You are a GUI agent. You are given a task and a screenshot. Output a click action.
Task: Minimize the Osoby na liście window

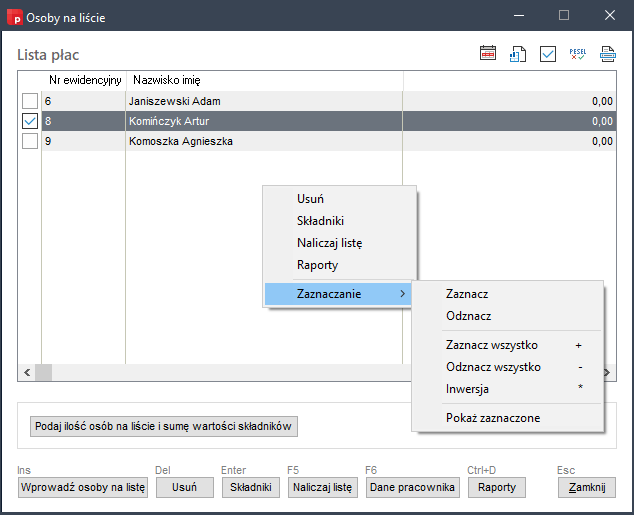[x=519, y=15]
